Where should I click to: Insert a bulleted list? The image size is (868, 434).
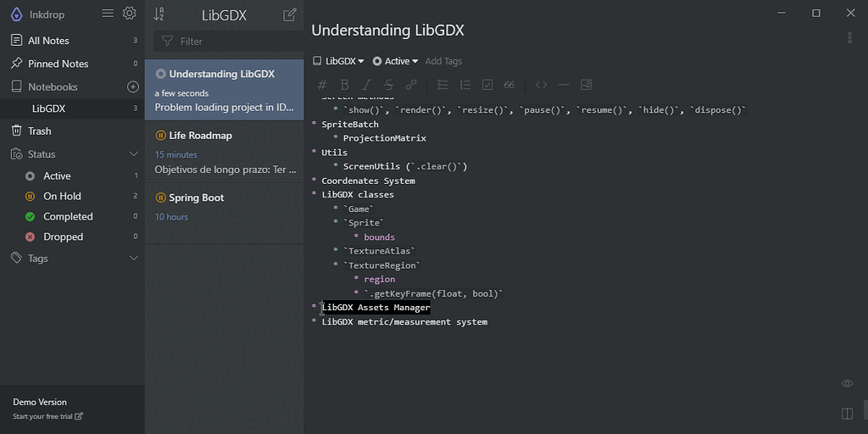click(x=442, y=85)
